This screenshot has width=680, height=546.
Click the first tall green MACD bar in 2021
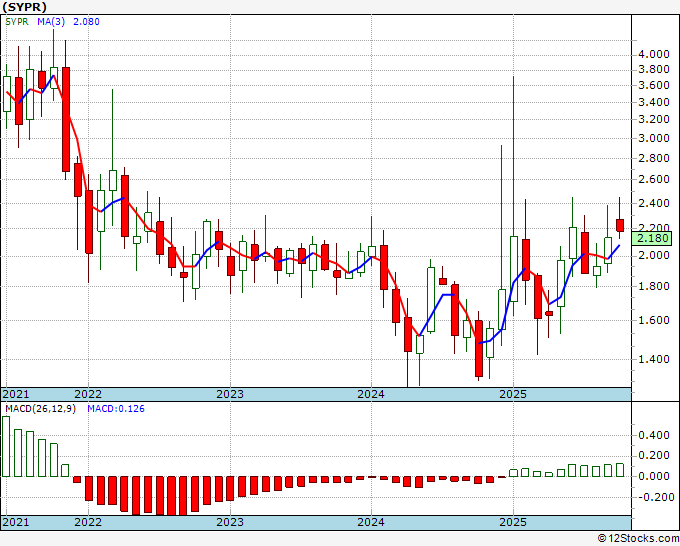[6, 447]
